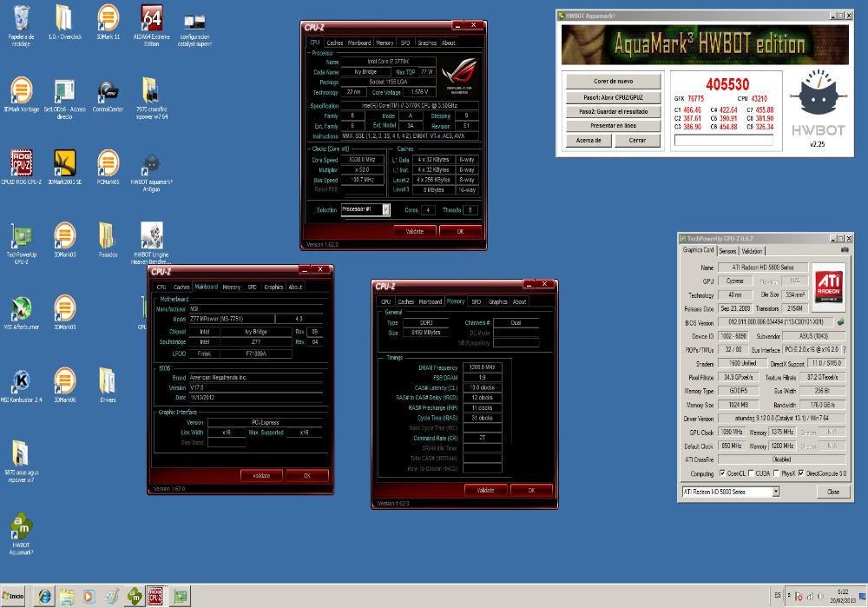Click Paso2: Guardar el resultado button
868x608 pixels.
point(613,111)
